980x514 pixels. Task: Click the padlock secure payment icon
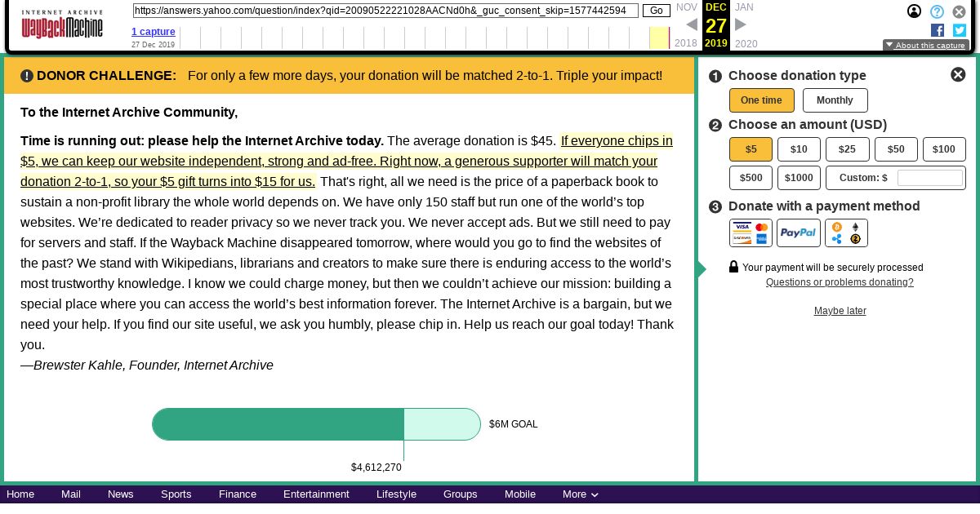click(x=733, y=267)
